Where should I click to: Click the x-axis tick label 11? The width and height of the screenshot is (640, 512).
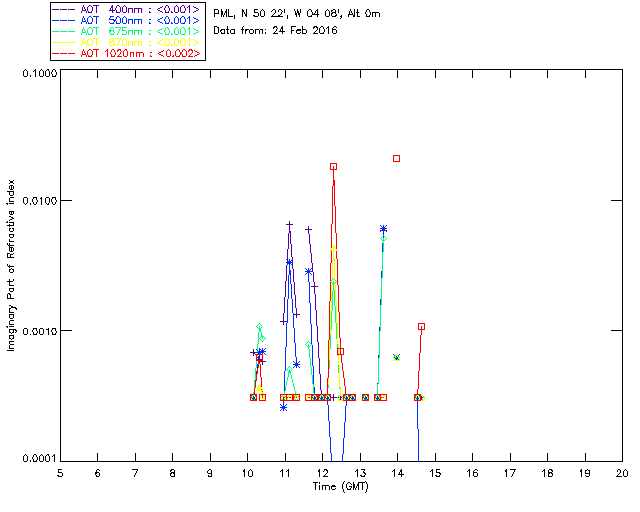click(285, 473)
